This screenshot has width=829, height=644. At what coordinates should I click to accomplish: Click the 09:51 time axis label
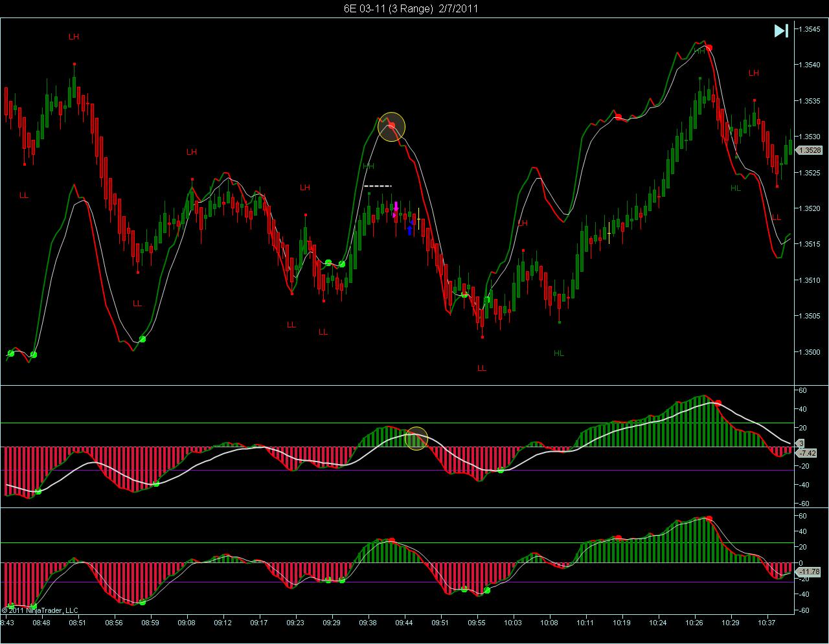(x=440, y=623)
